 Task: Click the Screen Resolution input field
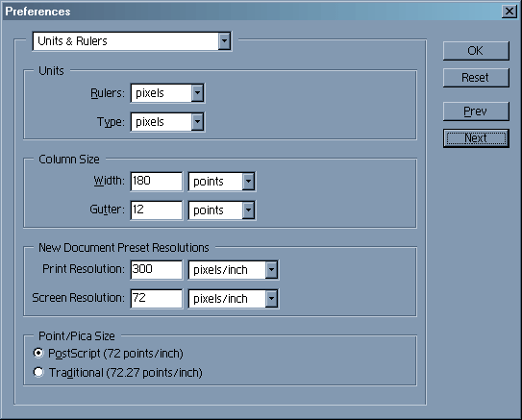click(x=157, y=299)
